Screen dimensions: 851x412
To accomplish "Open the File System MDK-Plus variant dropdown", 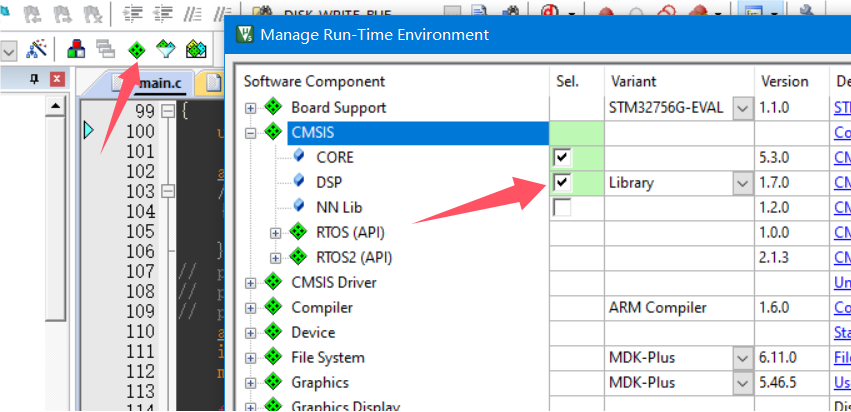I will click(x=742, y=358).
